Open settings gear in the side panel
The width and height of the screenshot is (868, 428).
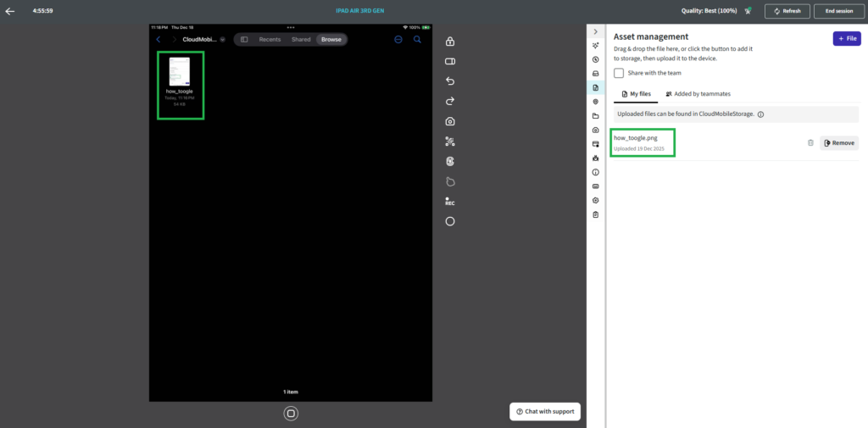(x=596, y=200)
